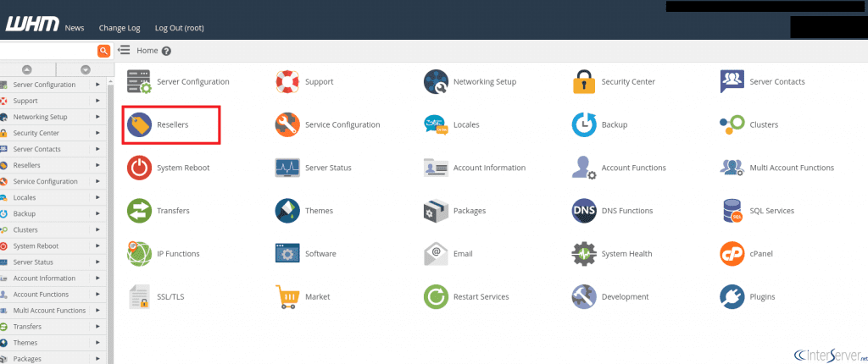
Task: Open the Restart Services icon
Action: tap(436, 296)
